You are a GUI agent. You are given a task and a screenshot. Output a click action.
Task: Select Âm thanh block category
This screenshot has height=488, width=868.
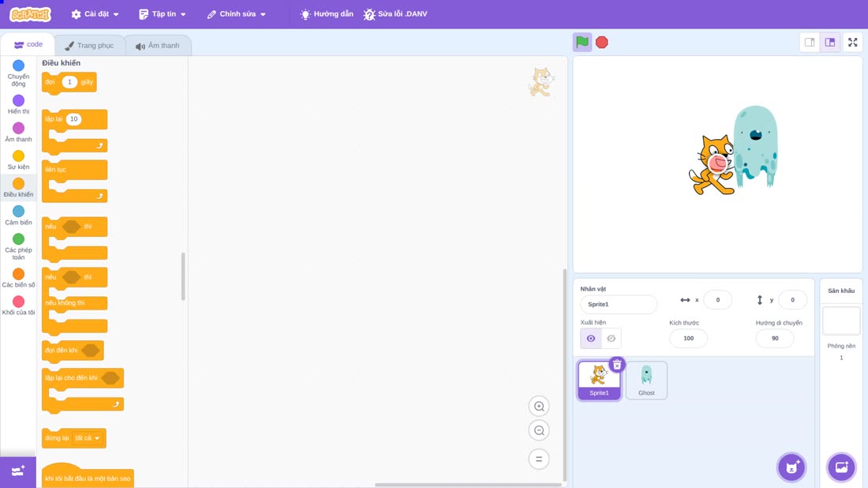pos(18,133)
